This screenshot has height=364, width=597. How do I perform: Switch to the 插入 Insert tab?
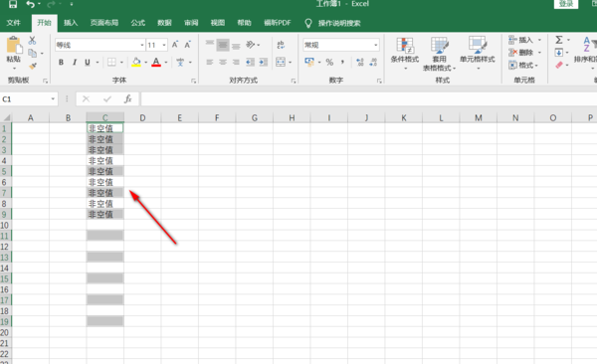71,23
